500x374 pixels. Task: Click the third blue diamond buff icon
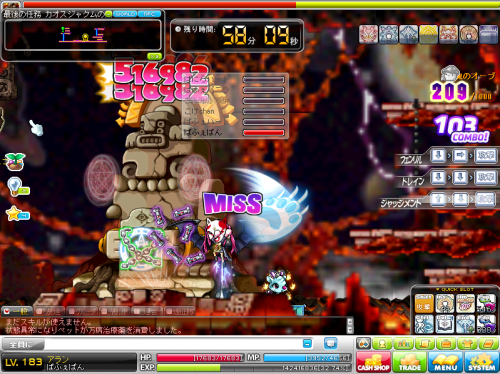[408, 34]
